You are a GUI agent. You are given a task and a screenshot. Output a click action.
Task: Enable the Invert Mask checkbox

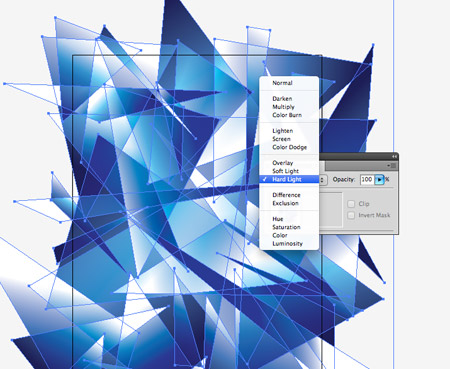pyautogui.click(x=351, y=215)
